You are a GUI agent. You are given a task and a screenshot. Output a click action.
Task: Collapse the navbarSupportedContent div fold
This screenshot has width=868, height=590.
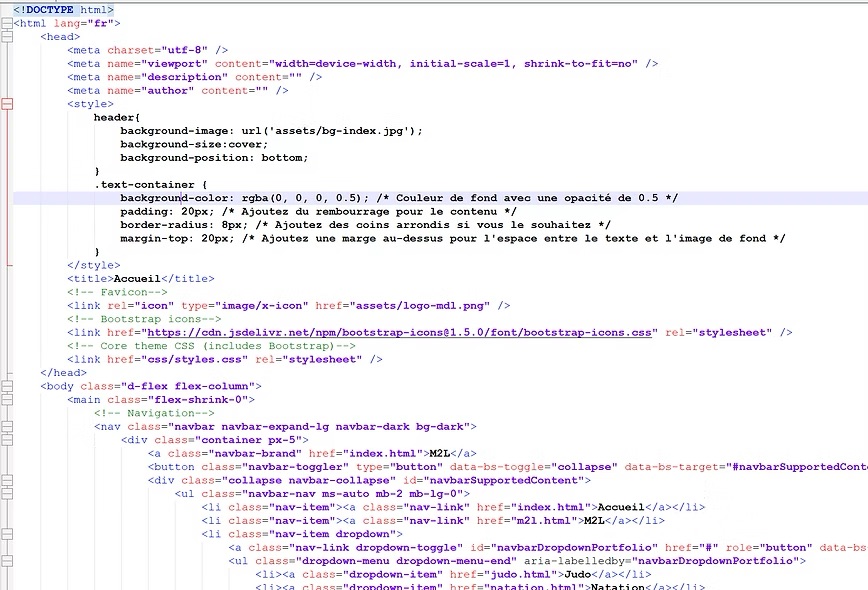pos(8,480)
